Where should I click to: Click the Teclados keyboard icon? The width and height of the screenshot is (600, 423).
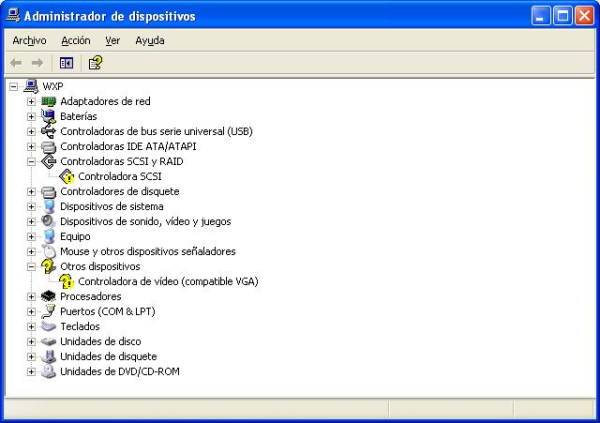(x=49, y=327)
